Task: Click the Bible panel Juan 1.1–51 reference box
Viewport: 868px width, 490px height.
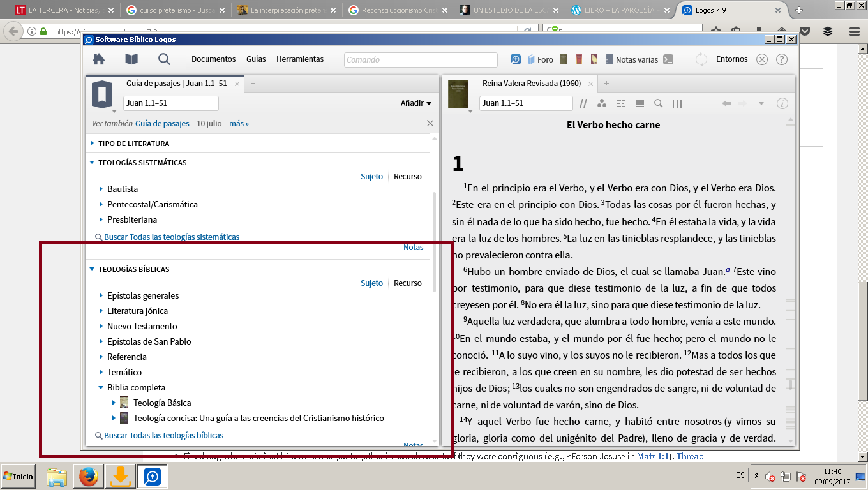Action: [526, 103]
